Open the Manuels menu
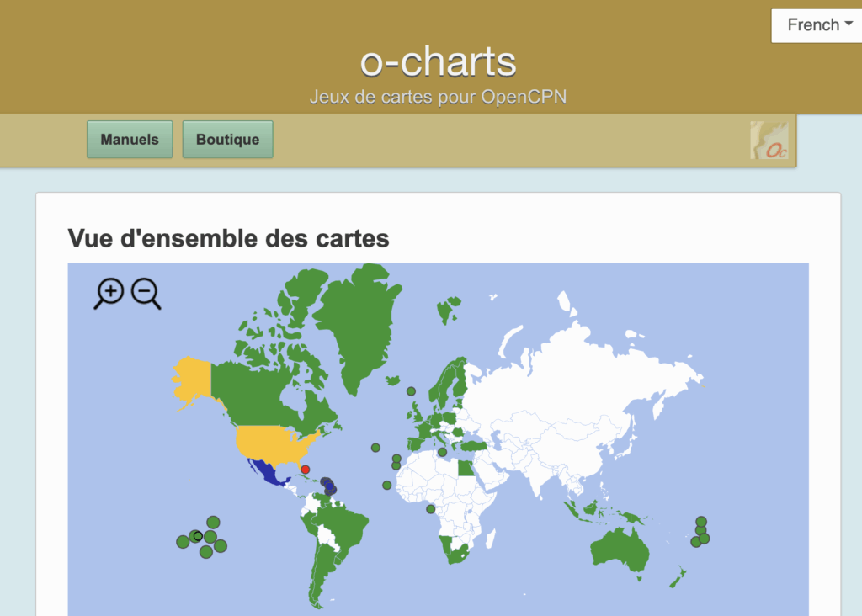This screenshot has height=616, width=862. tap(130, 140)
